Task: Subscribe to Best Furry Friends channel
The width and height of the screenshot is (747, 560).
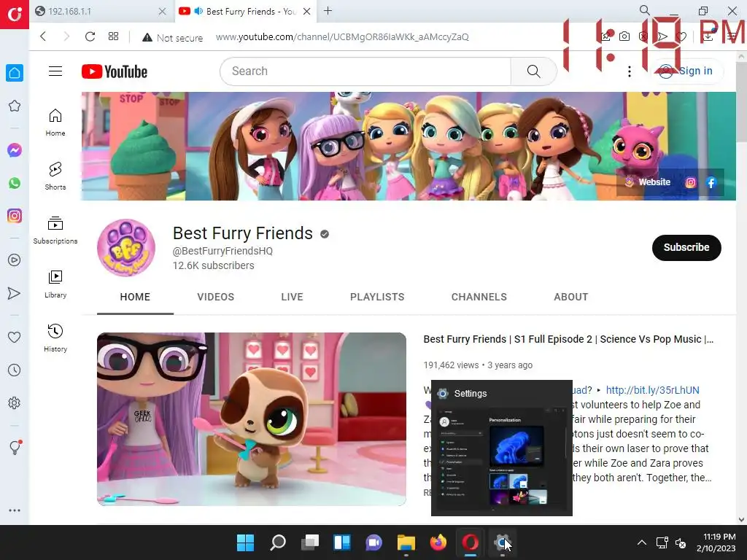Action: tap(686, 248)
